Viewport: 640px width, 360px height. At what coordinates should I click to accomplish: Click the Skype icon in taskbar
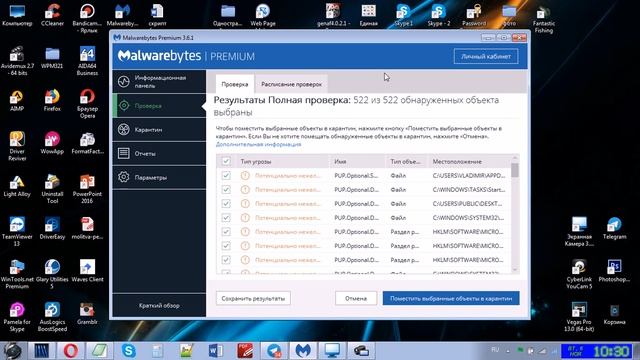click(129, 351)
